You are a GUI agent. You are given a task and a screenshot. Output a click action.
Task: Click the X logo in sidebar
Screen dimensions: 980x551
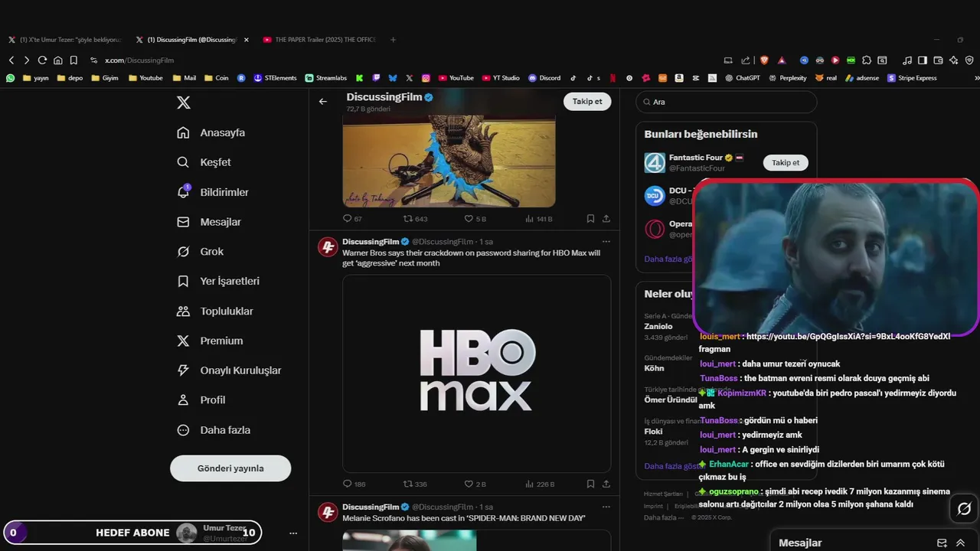click(x=184, y=103)
